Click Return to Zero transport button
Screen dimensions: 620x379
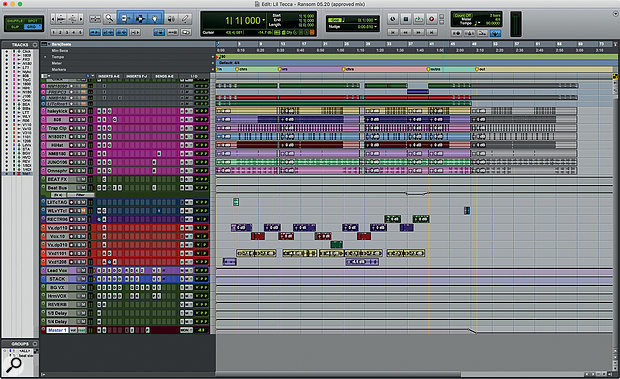tap(392, 32)
